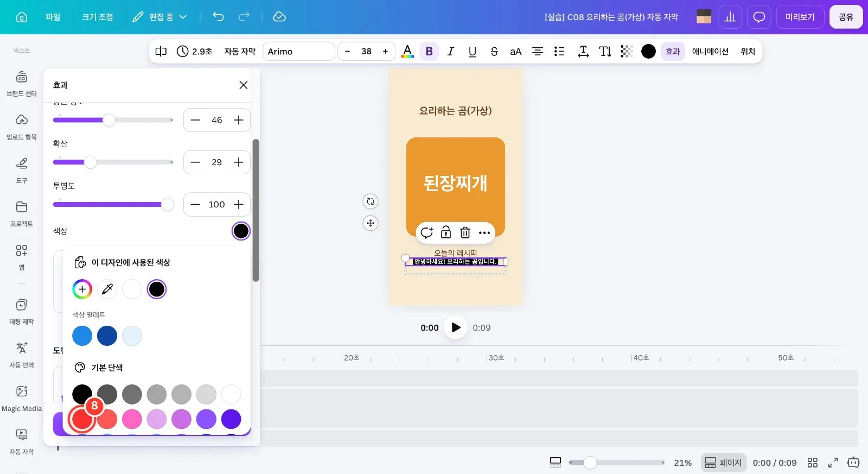Screen dimensions: 868x474
Task: Click the 미리보기 preview button
Action: [x=800, y=17]
